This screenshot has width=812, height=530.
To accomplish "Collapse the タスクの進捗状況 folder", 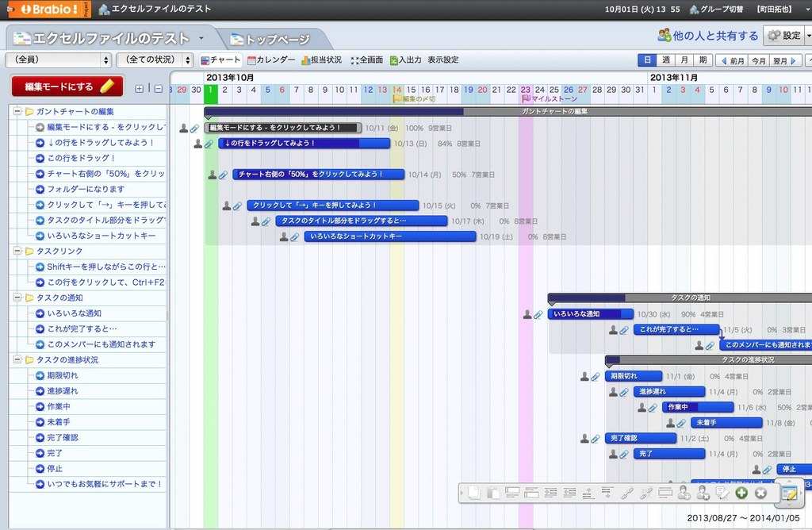I will pos(17,359).
